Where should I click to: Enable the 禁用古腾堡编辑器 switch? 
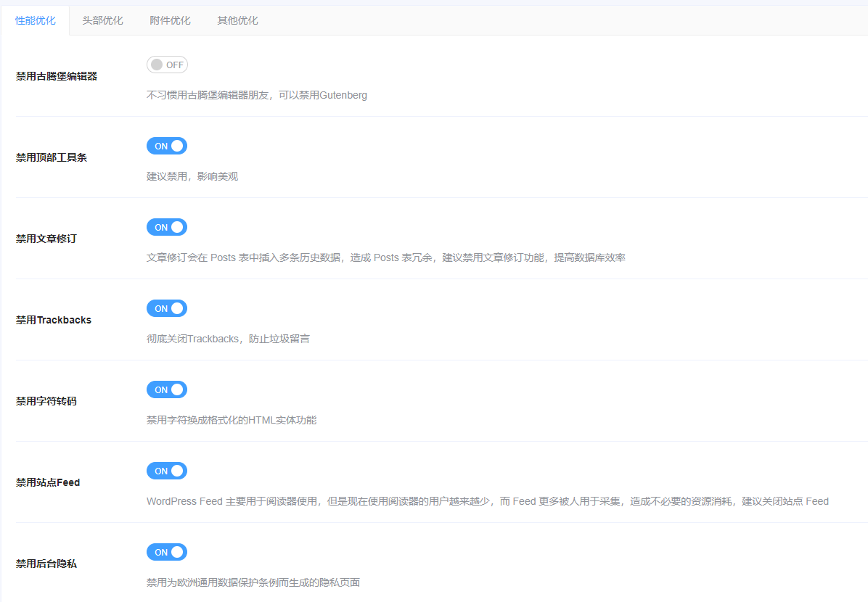click(167, 65)
